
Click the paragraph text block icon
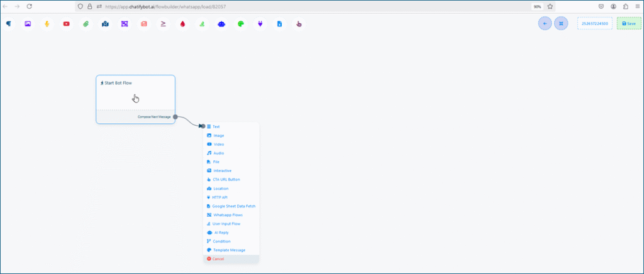(9, 24)
